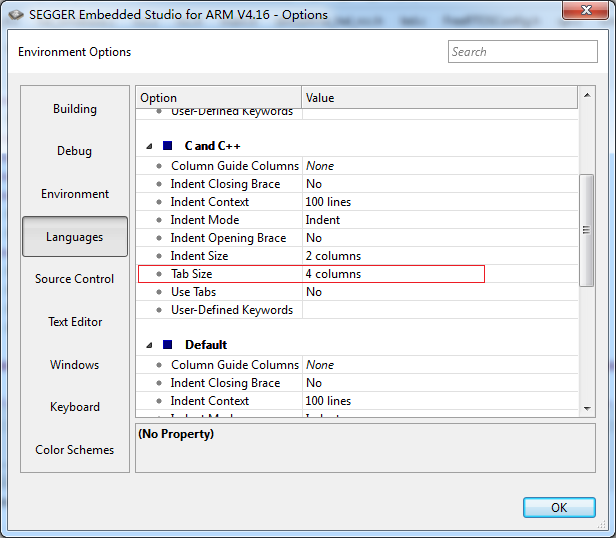The image size is (616, 538).
Task: Open the Keyboard options category
Action: pyautogui.click(x=75, y=407)
